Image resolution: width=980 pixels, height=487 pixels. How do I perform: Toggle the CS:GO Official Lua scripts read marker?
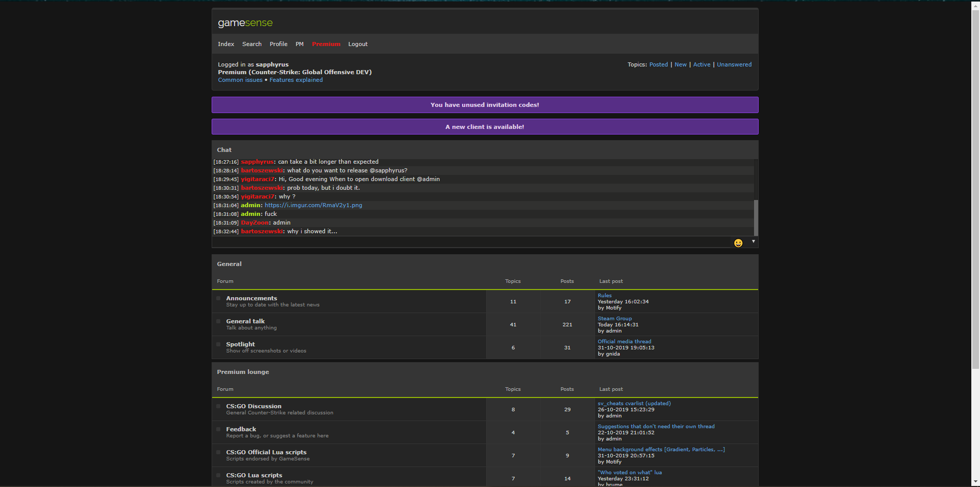(218, 452)
